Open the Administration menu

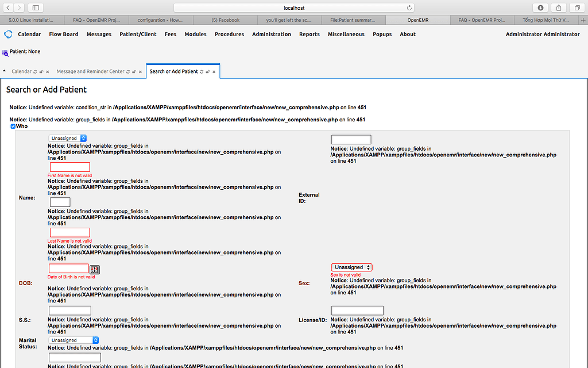point(271,34)
